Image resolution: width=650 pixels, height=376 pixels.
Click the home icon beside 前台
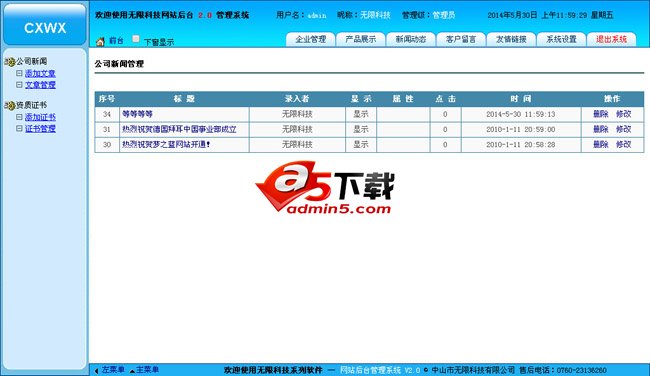(100, 41)
